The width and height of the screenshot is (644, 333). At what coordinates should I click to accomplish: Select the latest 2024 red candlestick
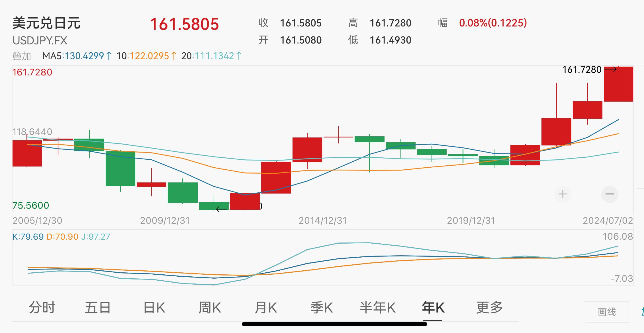click(x=618, y=84)
